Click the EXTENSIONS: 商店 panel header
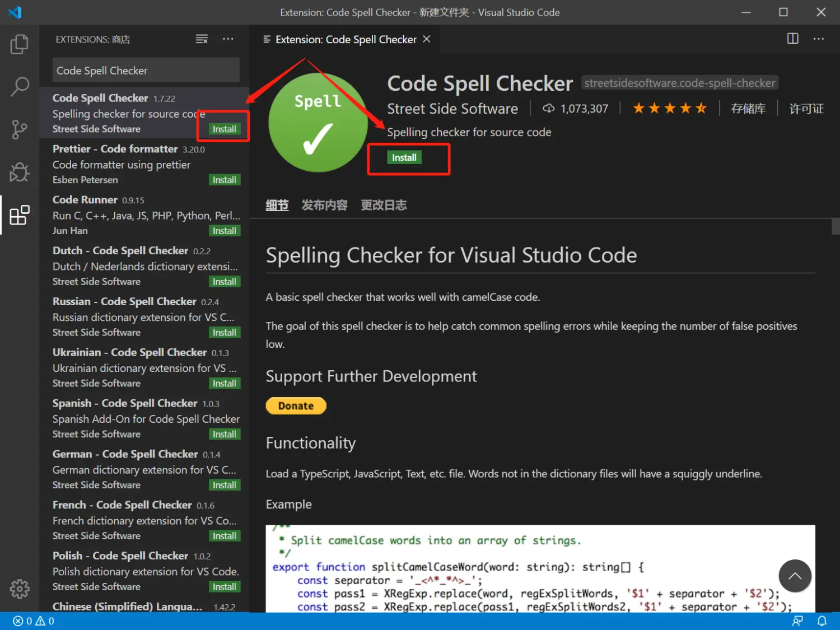Screen dimensions: 840x630 (x=92, y=39)
